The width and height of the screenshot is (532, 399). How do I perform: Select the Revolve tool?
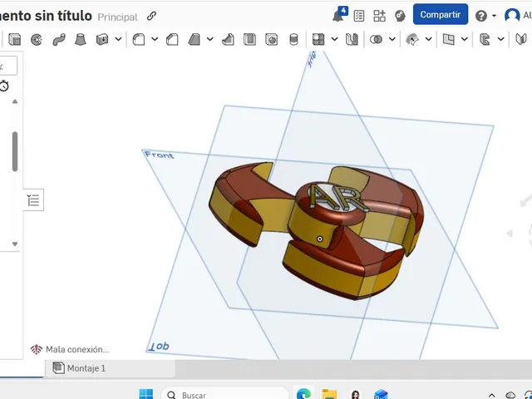click(x=37, y=40)
